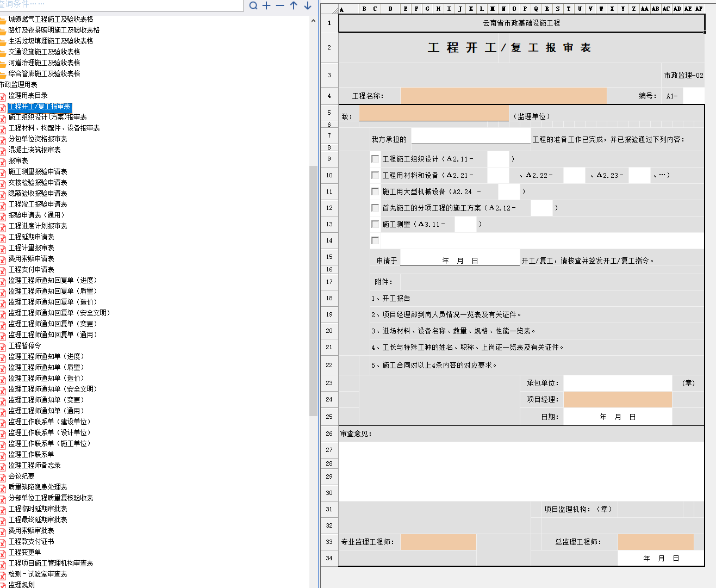Select row header 26 in spreadsheet

coord(329,434)
